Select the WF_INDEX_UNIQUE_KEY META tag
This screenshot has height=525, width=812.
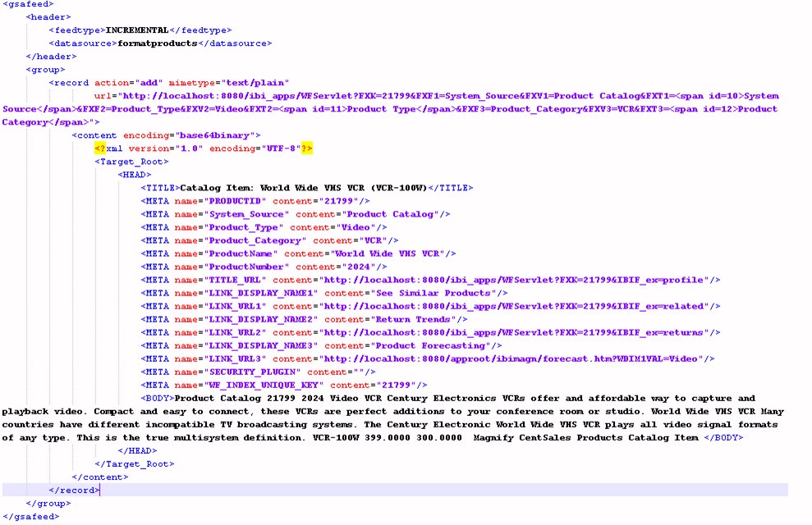[279, 385]
